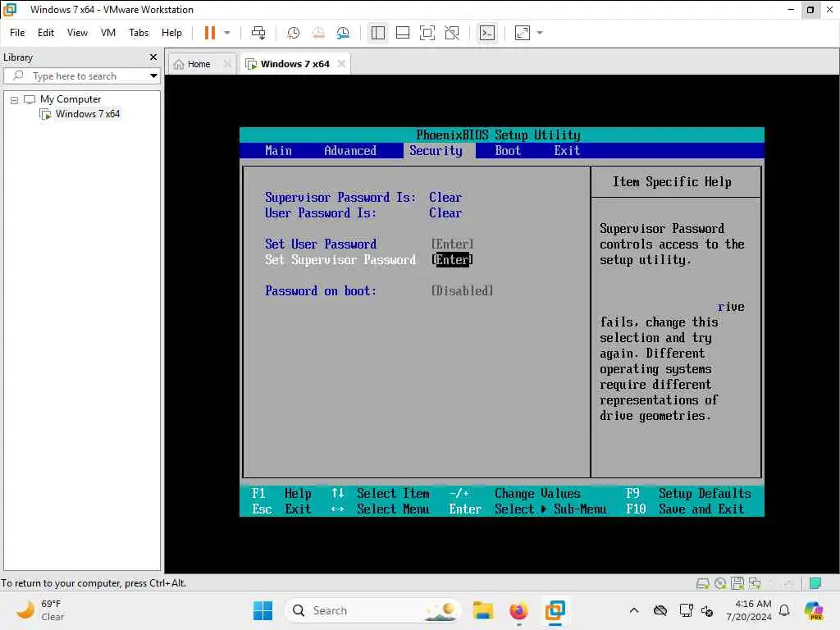840x630 pixels.
Task: Click the floppy drive status bar icon
Action: (x=737, y=583)
